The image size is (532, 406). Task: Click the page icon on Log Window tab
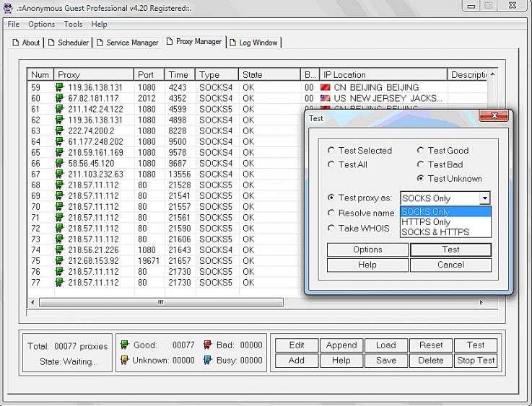[232, 43]
